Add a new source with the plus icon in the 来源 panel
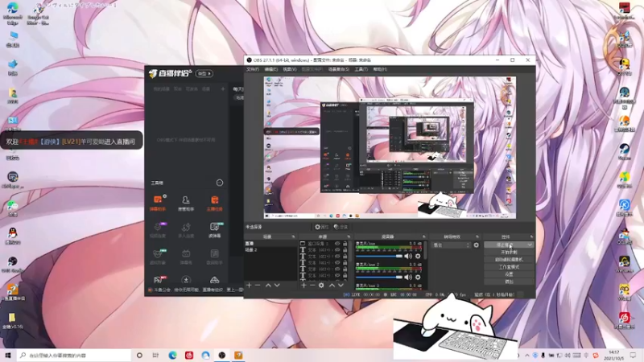The image size is (644, 362). pos(304,286)
